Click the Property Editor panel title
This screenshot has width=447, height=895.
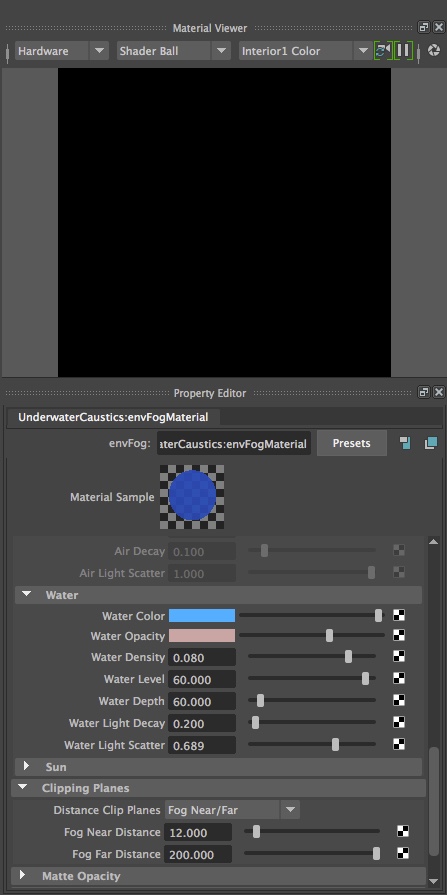(210, 393)
